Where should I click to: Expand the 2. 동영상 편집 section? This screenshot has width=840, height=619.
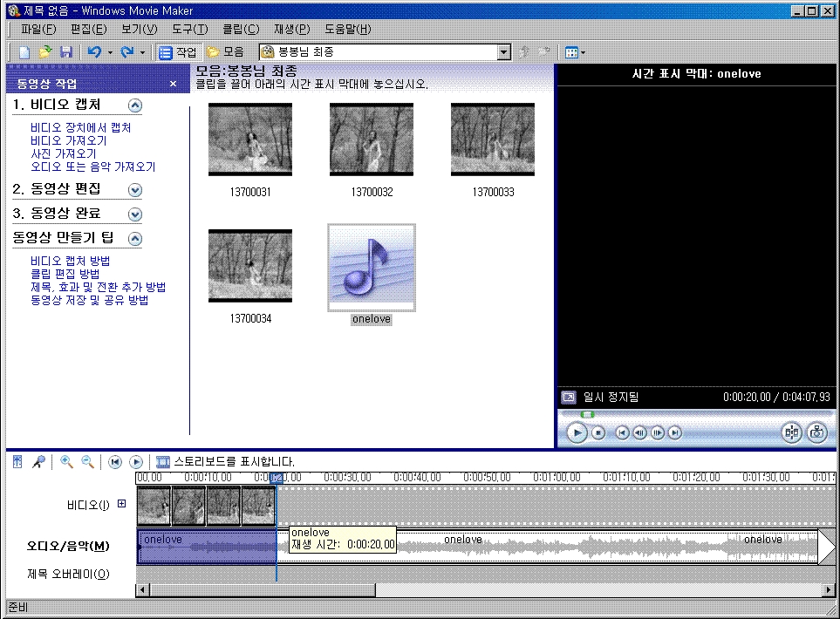[135, 190]
